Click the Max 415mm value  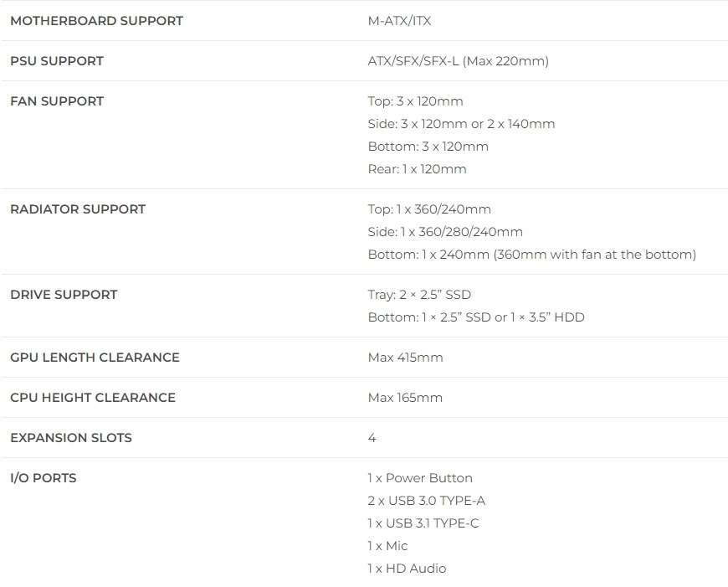405,358
